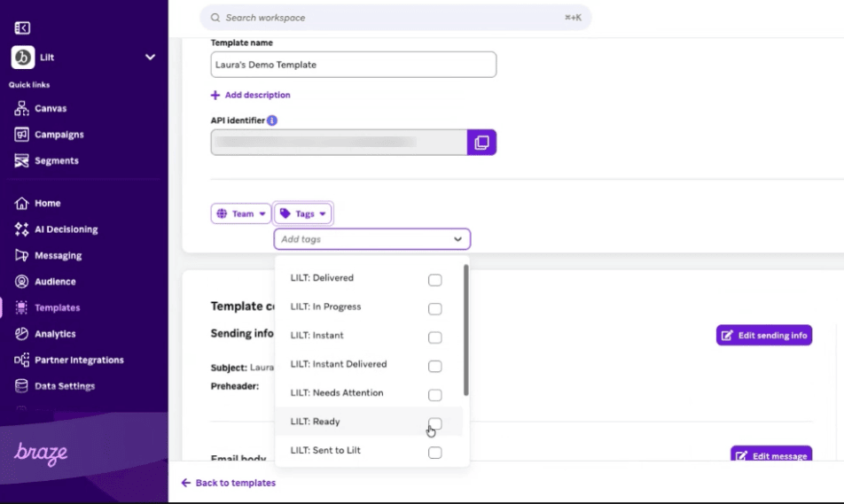This screenshot has height=504, width=844.
Task: Navigate to Partner Integrations in sidebar
Action: tap(79, 360)
